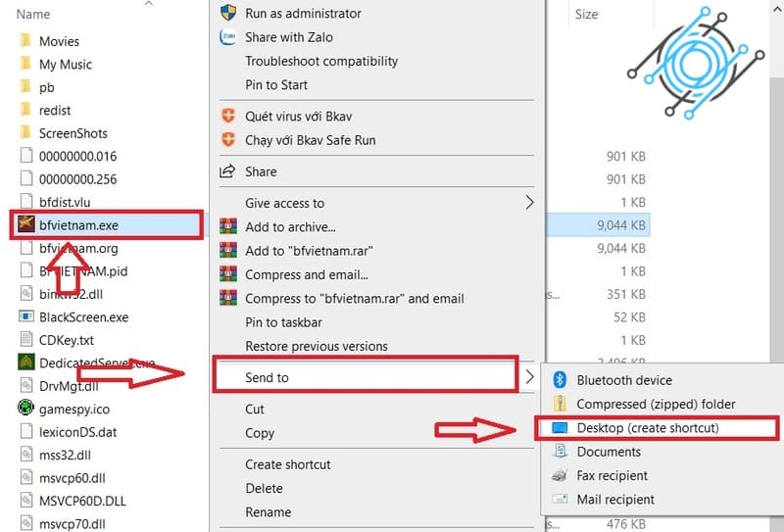Image resolution: width=784 pixels, height=532 pixels.
Task: Expand the Send to submenu chevron
Action: (x=529, y=377)
